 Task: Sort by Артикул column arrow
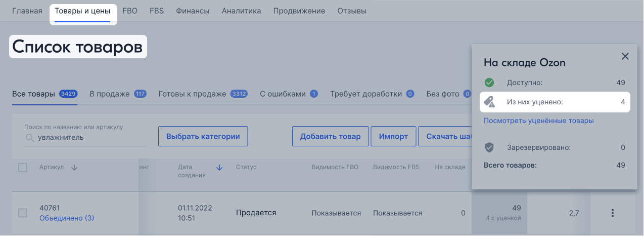click(x=74, y=168)
